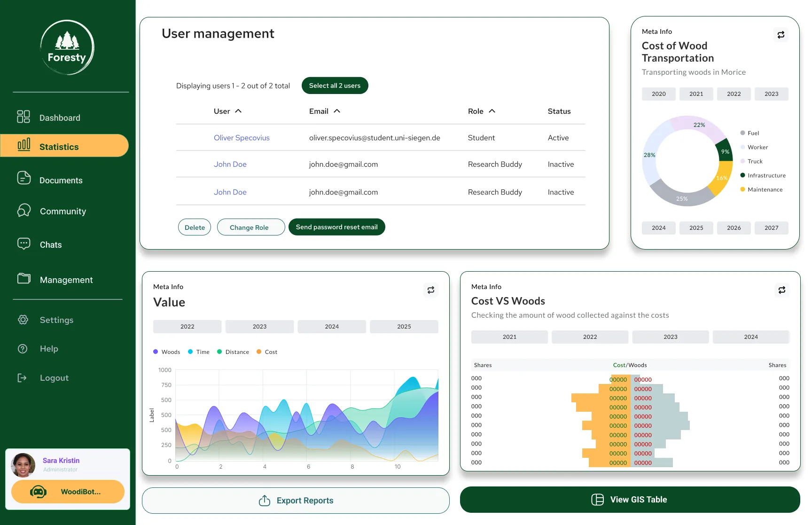
Task: Select the 2021 tab in Cost VS Woods
Action: point(509,337)
